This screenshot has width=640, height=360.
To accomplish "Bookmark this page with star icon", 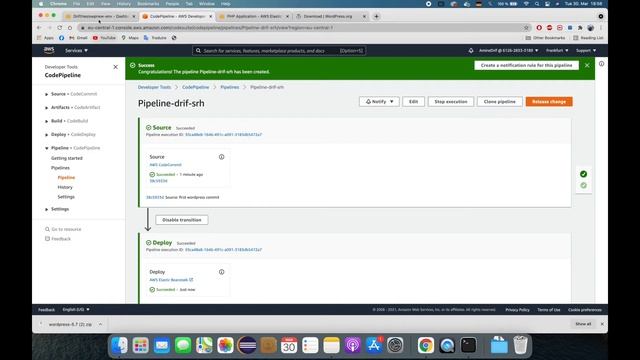I will [527, 28].
